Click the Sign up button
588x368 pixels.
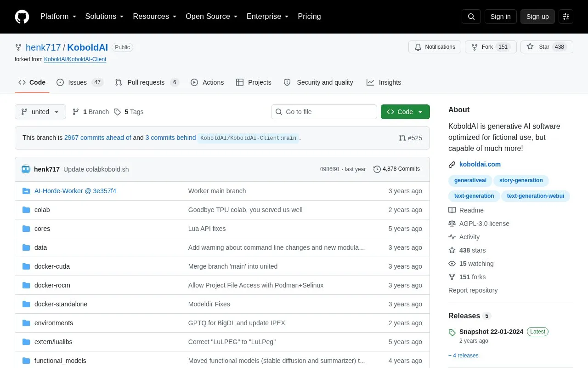coord(537,17)
